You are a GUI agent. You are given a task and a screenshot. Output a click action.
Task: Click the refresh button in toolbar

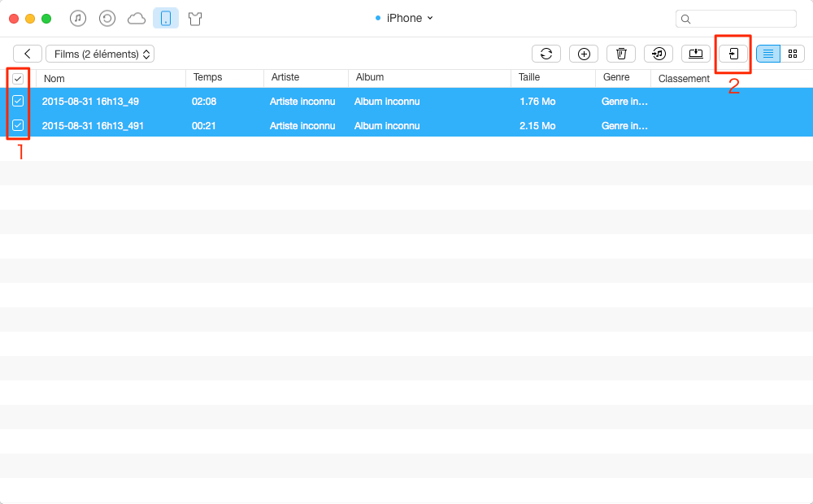pos(546,54)
